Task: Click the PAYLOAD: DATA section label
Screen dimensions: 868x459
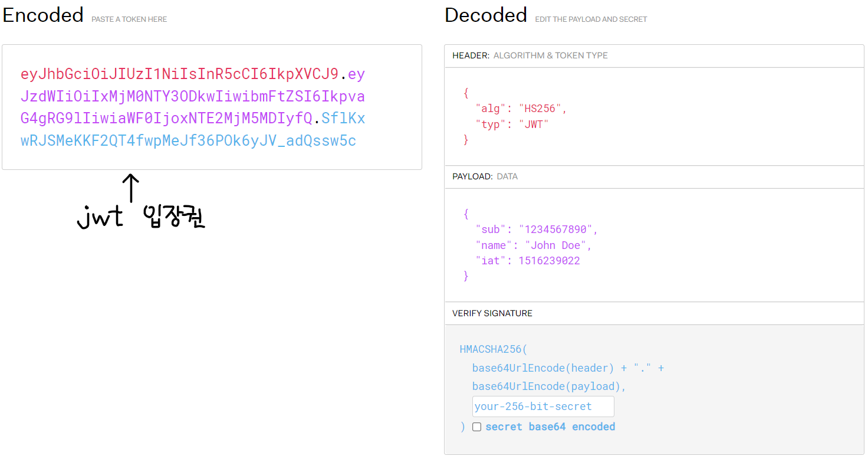Action: (485, 176)
